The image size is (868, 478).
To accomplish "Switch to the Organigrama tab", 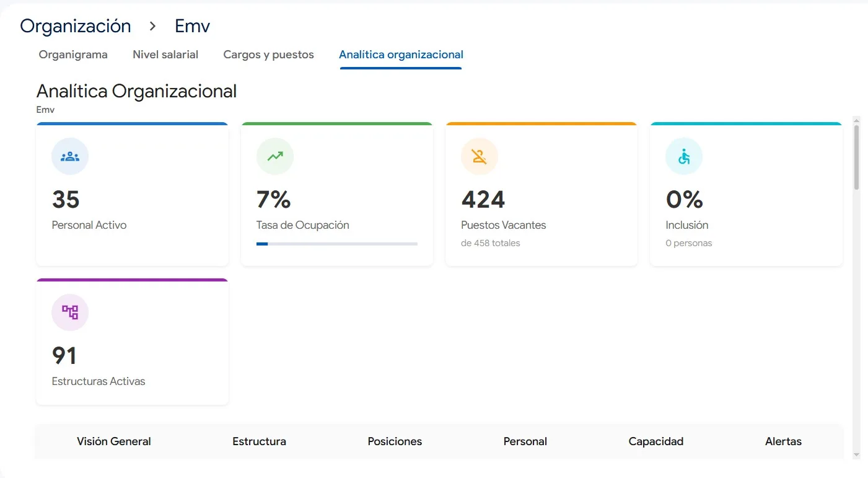I will point(72,55).
